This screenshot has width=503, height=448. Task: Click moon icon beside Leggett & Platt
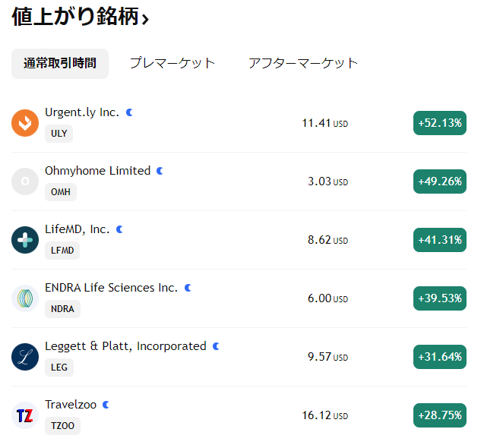tap(216, 346)
